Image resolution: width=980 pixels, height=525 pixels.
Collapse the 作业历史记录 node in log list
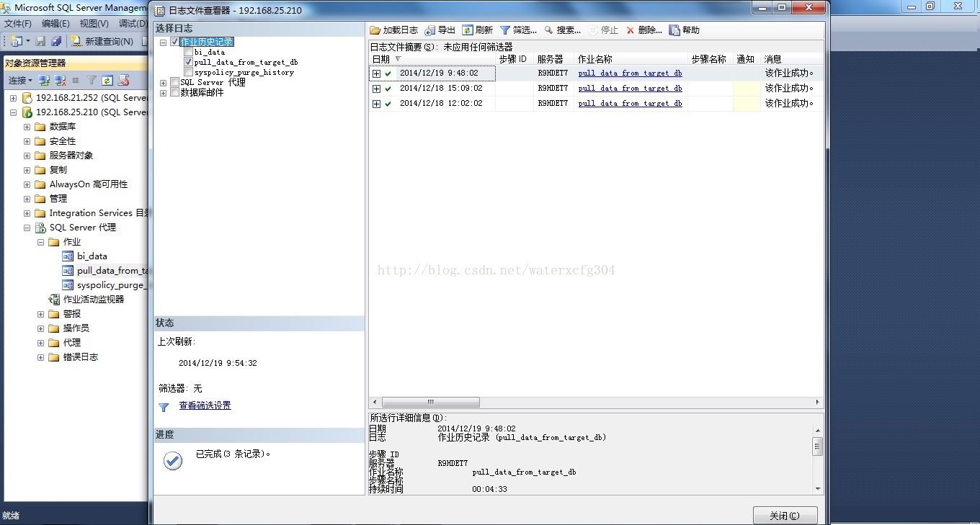coord(164,42)
